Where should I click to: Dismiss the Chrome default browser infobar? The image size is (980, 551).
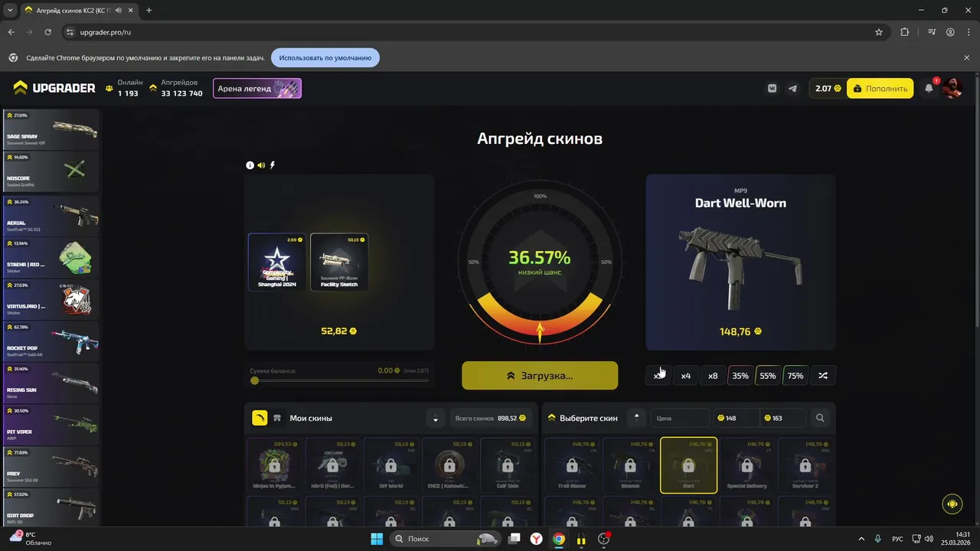(966, 57)
